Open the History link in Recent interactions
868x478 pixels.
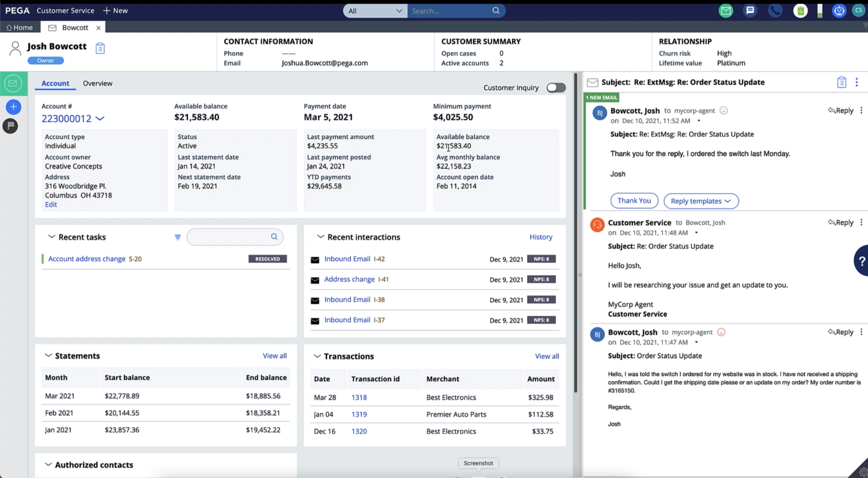(x=541, y=237)
